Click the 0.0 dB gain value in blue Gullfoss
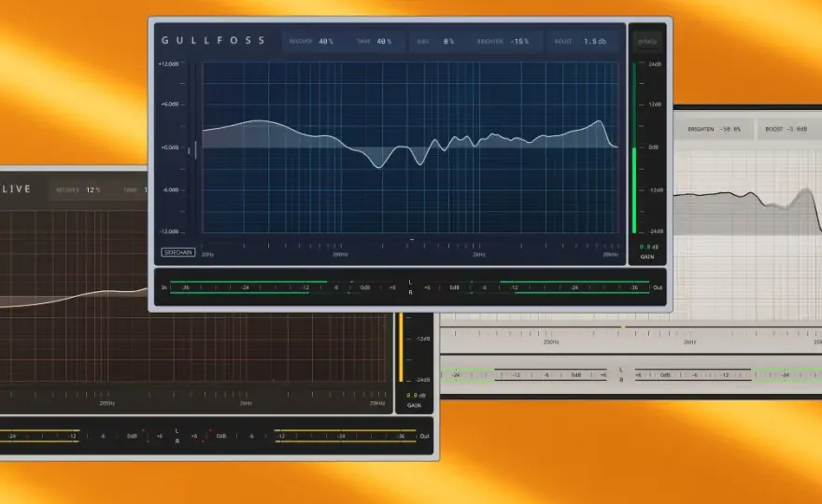Image resolution: width=822 pixels, height=504 pixels. click(649, 246)
